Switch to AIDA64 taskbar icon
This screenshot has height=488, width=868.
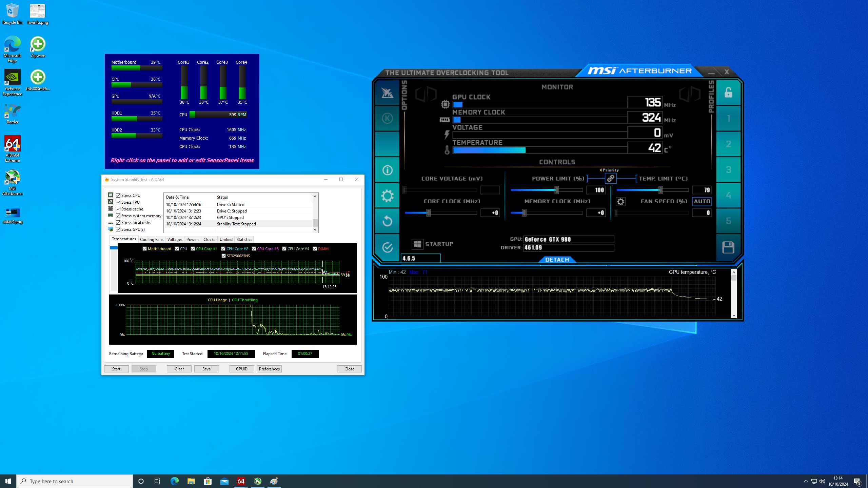(241, 481)
